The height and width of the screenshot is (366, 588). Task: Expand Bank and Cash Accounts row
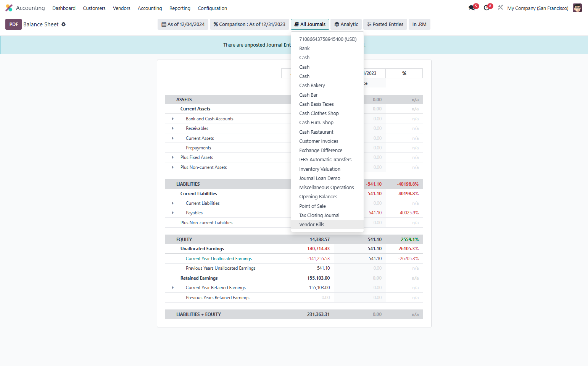click(x=172, y=119)
